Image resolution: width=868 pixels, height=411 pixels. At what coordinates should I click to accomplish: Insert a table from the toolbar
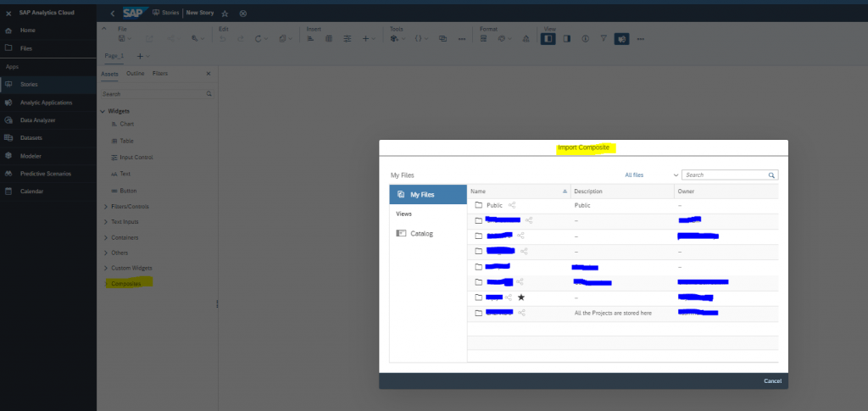click(329, 39)
